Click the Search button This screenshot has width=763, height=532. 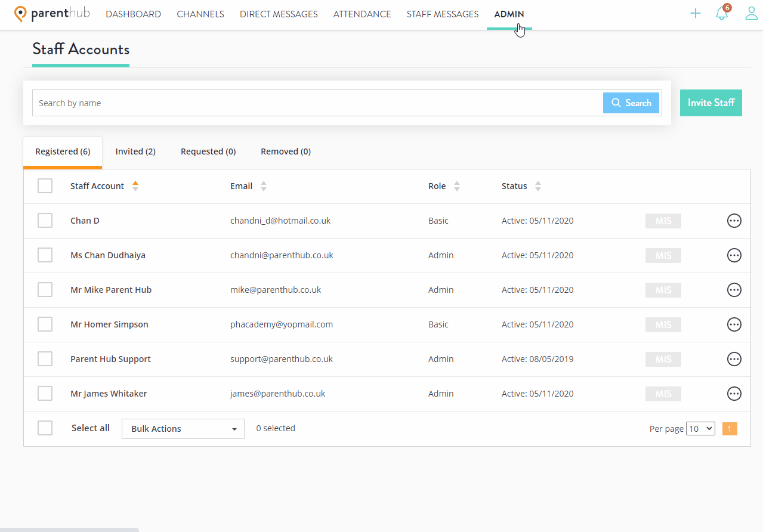pyautogui.click(x=631, y=103)
